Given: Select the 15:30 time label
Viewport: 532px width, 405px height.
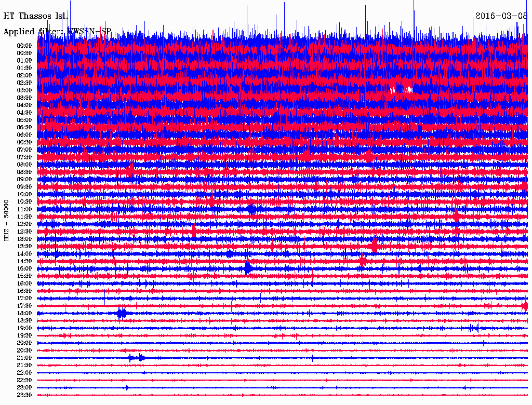Looking at the screenshot, I should click(24, 276).
